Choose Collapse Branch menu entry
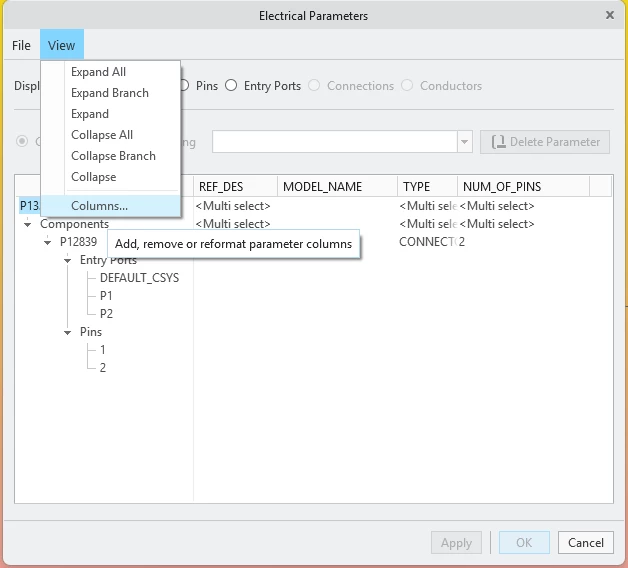The width and height of the screenshot is (628, 568). 113,156
